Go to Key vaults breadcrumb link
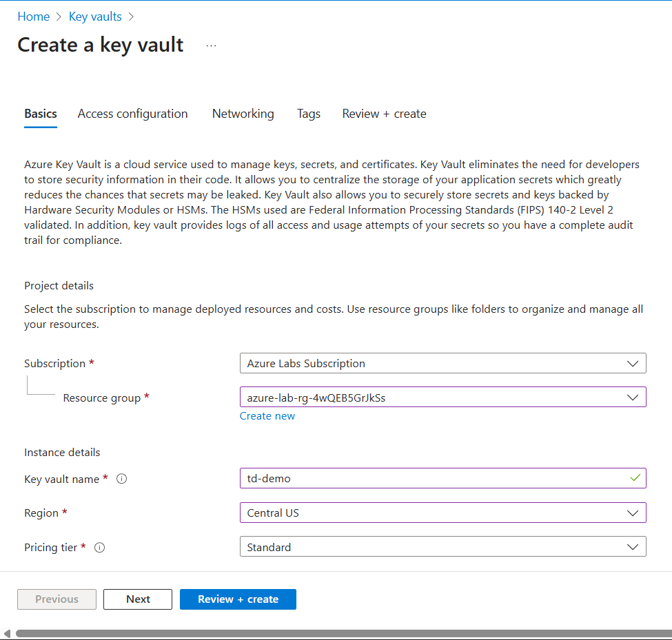672x640 pixels. click(x=95, y=17)
